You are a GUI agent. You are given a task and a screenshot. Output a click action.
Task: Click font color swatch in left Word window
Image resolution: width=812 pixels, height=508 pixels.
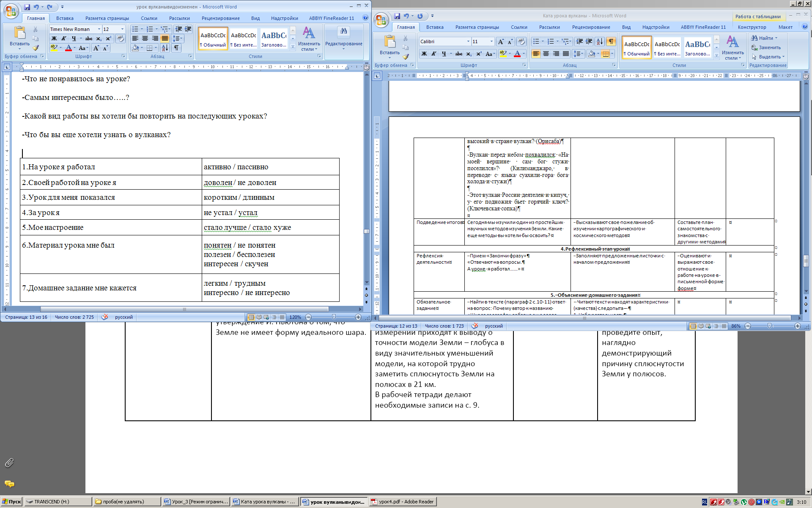68,48
